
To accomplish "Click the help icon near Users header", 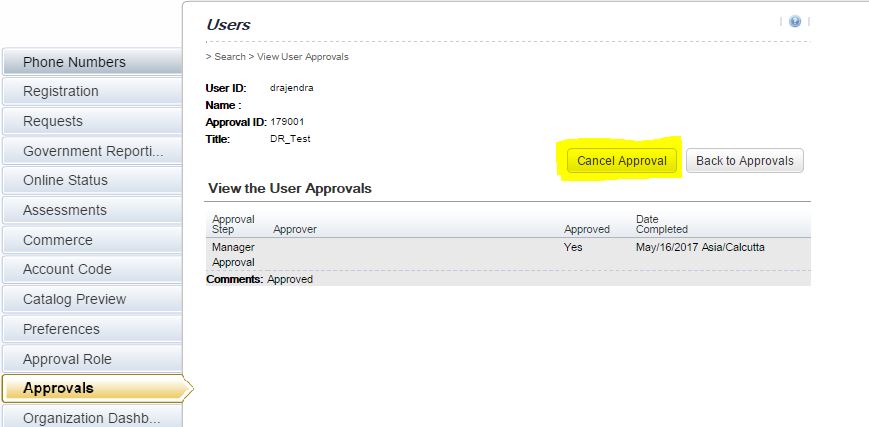I will pyautogui.click(x=795, y=22).
